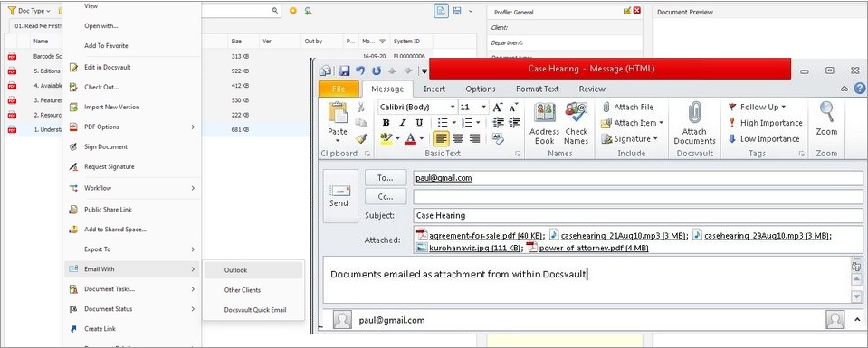The image size is (868, 348).
Task: Click the Numbering list icon
Action: (x=467, y=123)
